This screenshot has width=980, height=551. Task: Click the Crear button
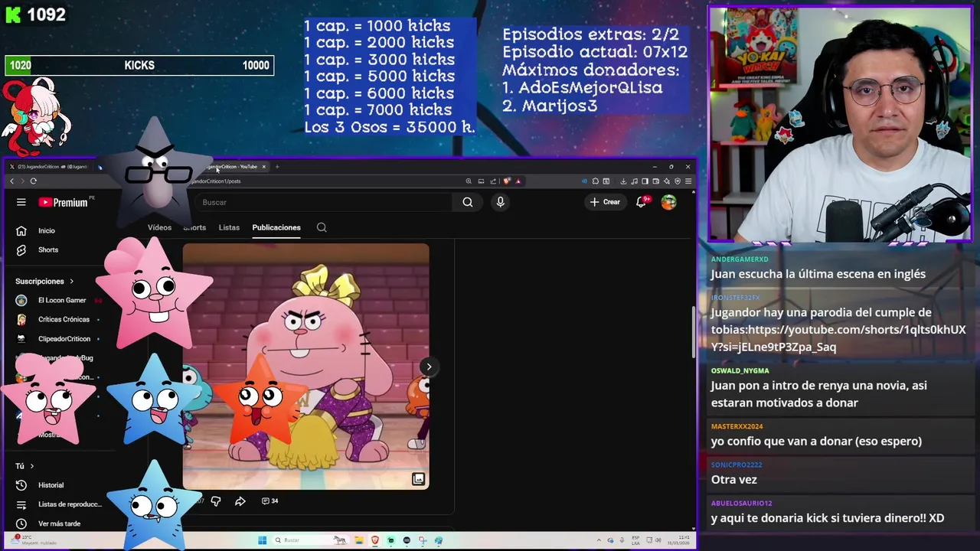(605, 202)
